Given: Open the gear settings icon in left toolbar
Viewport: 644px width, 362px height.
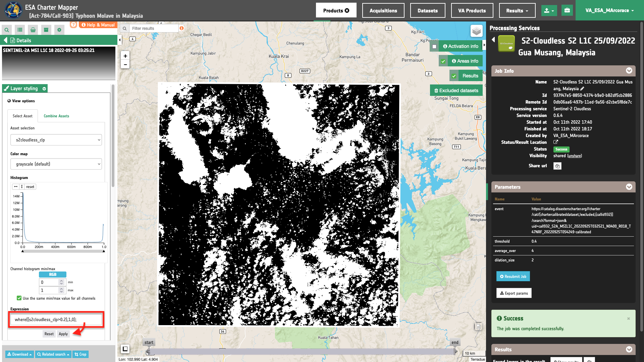Looking at the screenshot, I should [x=59, y=30].
